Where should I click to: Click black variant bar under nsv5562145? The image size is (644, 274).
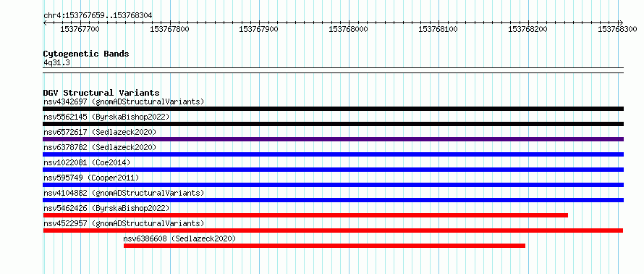click(x=334, y=124)
